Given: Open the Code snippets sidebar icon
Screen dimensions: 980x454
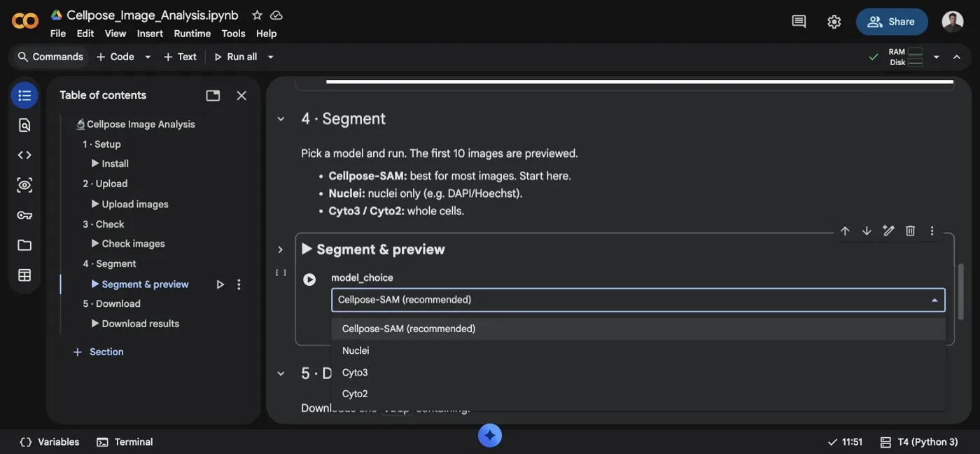Looking at the screenshot, I should (24, 155).
